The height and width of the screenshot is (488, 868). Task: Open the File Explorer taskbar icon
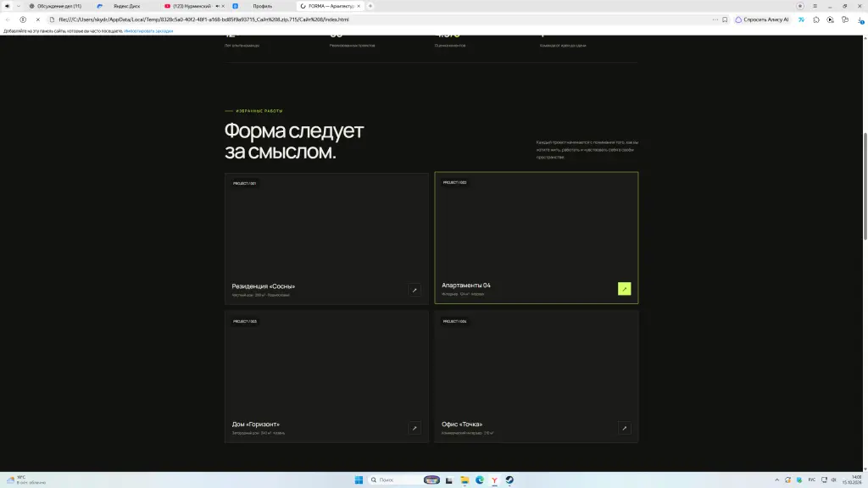tap(465, 480)
